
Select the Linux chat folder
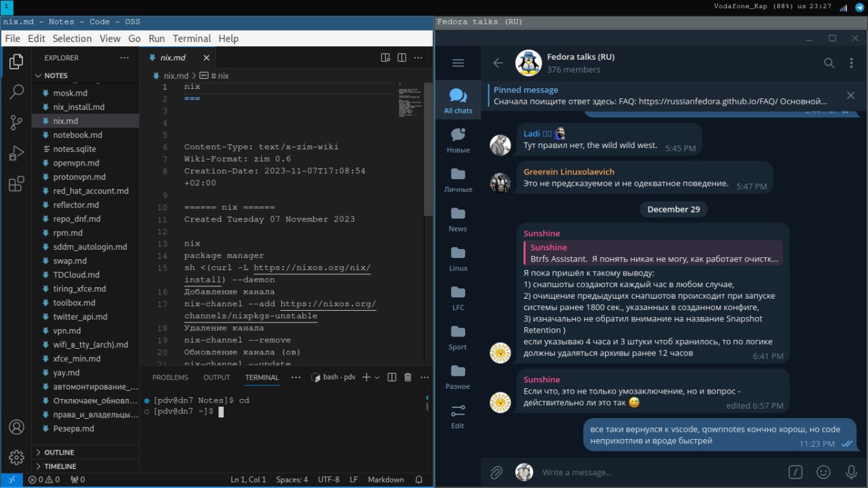458,258
